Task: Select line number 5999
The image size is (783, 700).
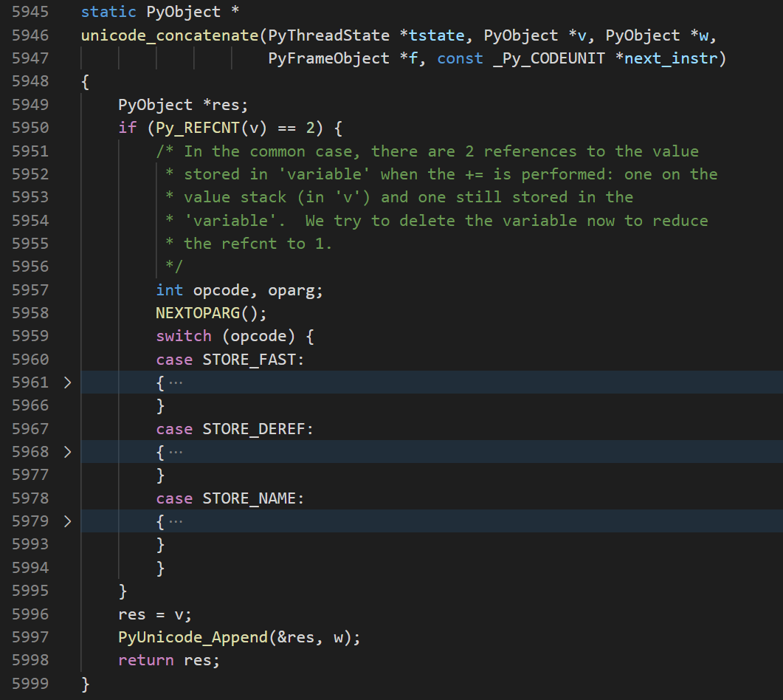Action: pos(30,683)
